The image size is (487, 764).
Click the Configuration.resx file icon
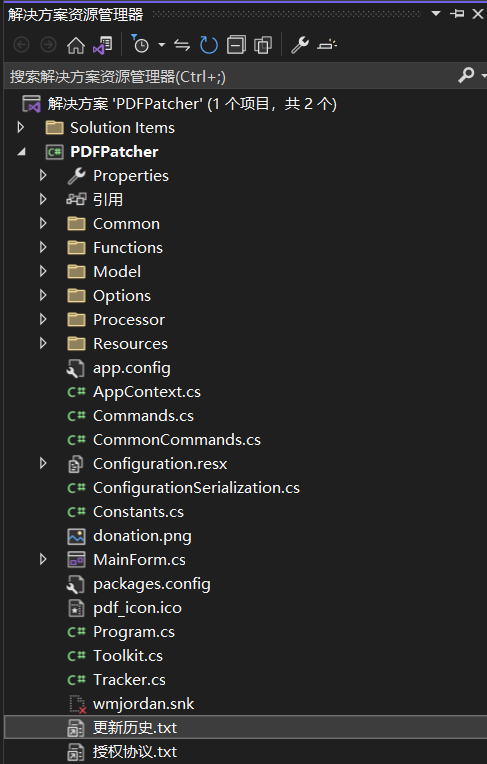(x=76, y=464)
